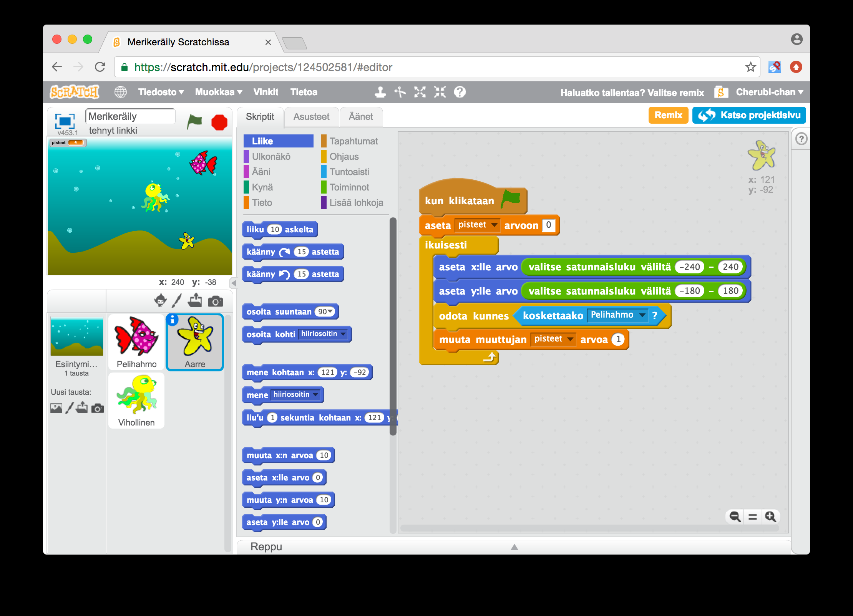Open tips panel question mark
This screenshot has width=853, height=616.
(801, 139)
